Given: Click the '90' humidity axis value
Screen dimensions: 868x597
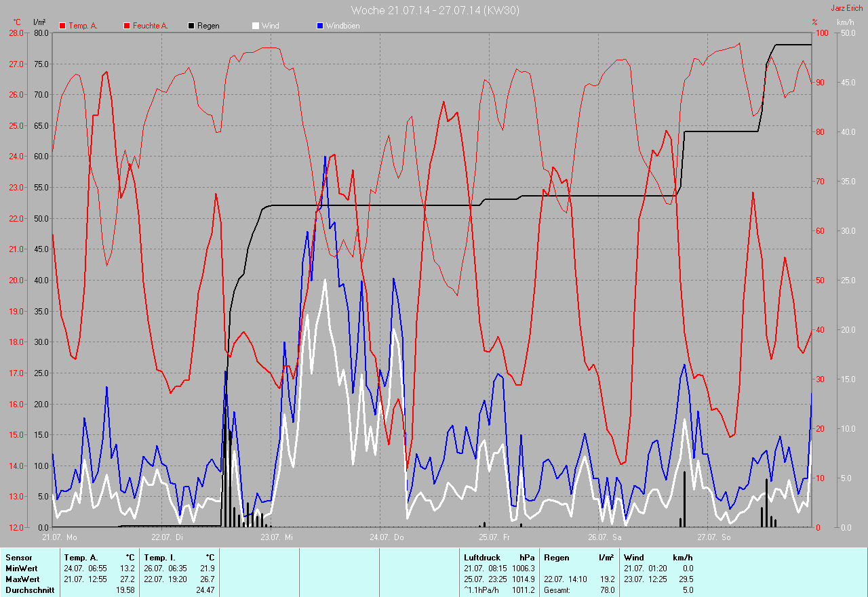Looking at the screenshot, I should tap(820, 82).
